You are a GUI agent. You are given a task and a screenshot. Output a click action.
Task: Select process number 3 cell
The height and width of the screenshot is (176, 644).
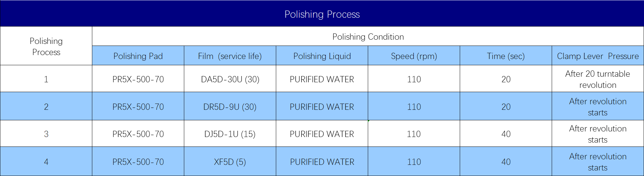[x=46, y=134]
